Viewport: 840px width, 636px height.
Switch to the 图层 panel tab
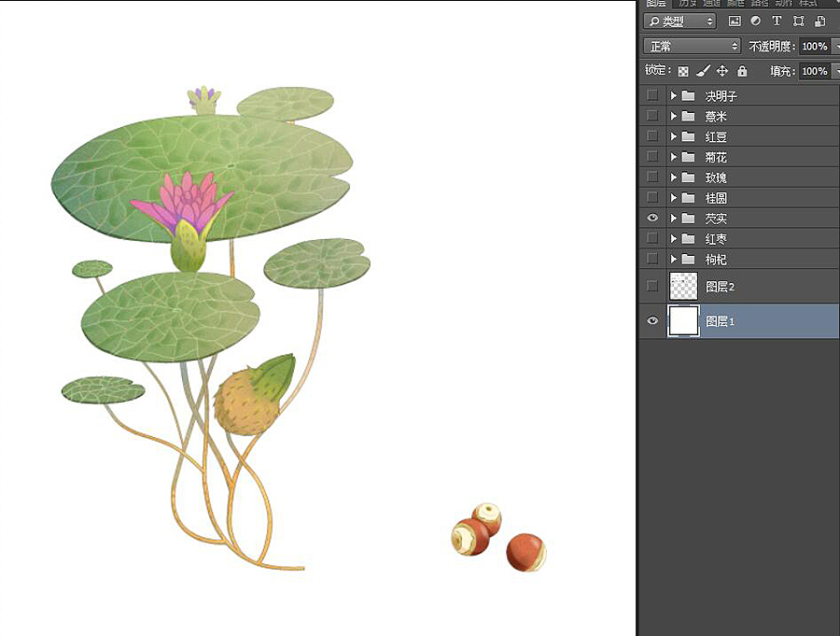tap(656, 3)
